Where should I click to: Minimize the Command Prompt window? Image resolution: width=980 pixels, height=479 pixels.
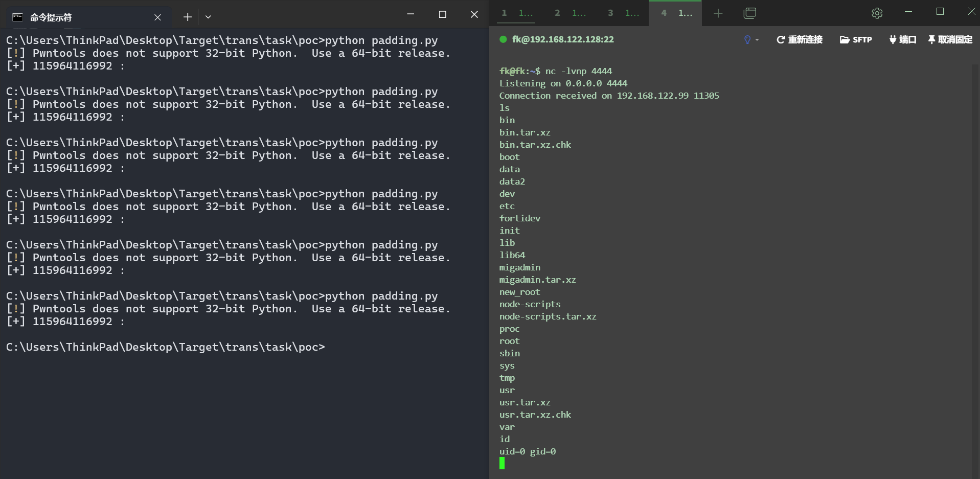click(411, 14)
